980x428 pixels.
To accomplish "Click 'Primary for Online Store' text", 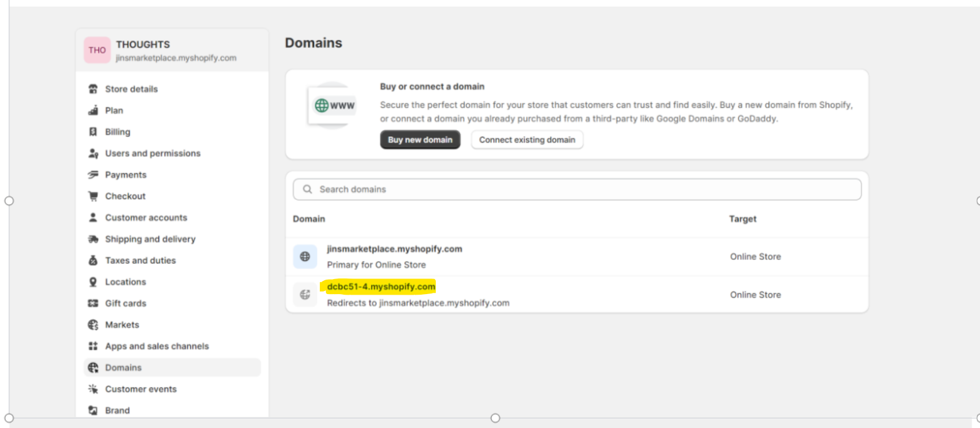I will coord(377,265).
